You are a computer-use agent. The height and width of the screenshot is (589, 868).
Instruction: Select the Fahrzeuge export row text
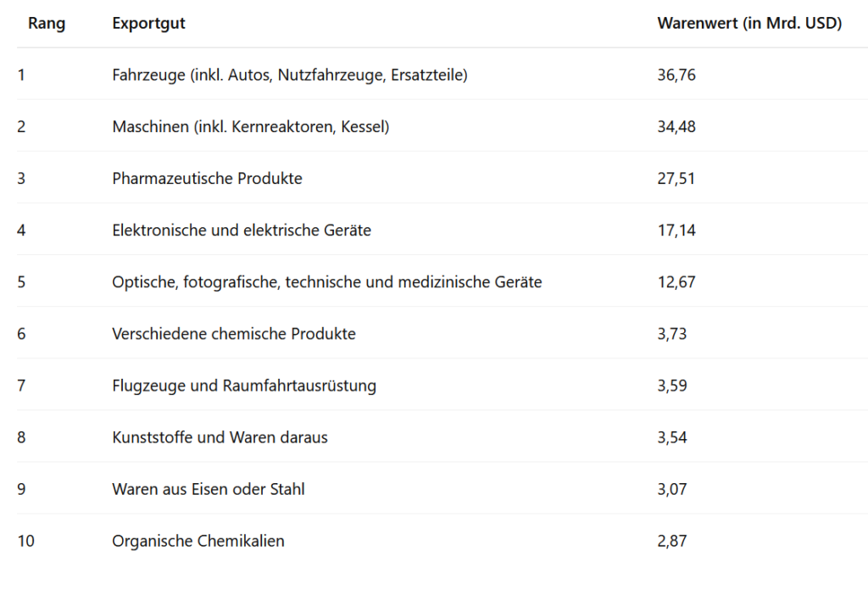(290, 75)
